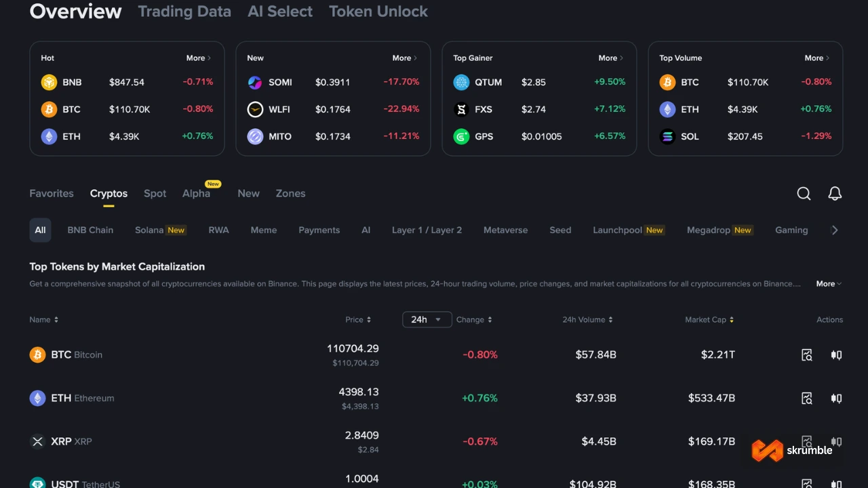Open detail icon for the BTC row
Screen dimensions: 868x488
(x=806, y=354)
